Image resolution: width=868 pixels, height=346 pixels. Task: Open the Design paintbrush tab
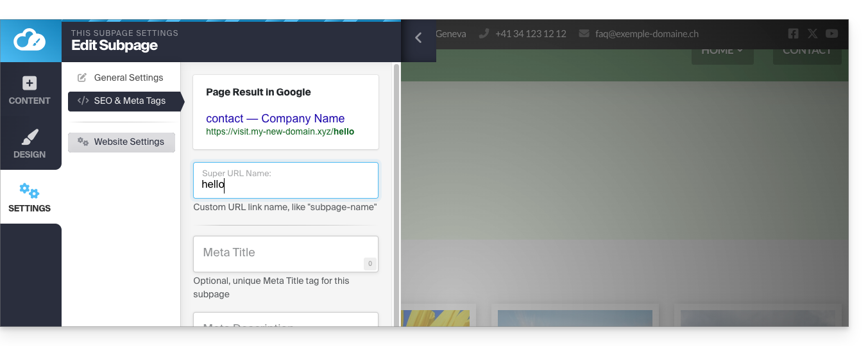point(30,137)
